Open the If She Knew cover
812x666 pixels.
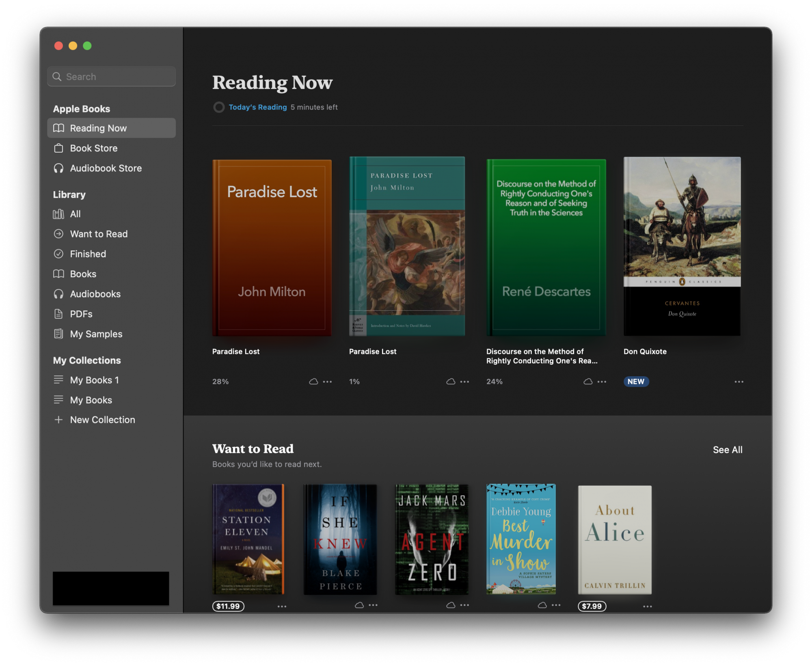coord(340,539)
